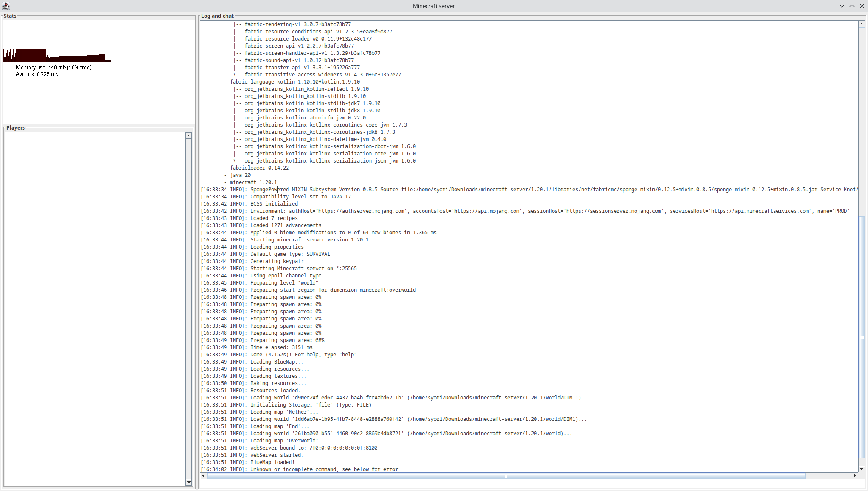Click the up arrow on the Players scrollbar
This screenshot has height=491, width=868.
(x=189, y=135)
